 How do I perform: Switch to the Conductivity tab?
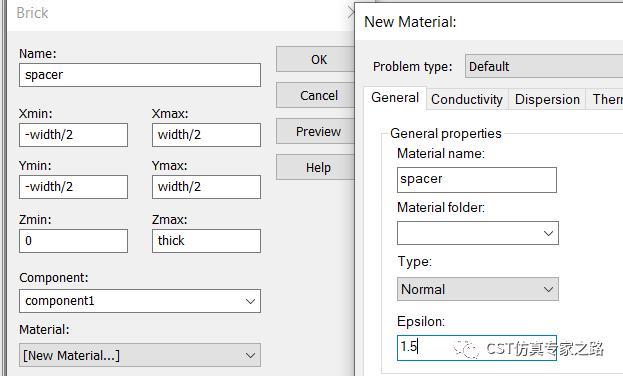point(467,99)
